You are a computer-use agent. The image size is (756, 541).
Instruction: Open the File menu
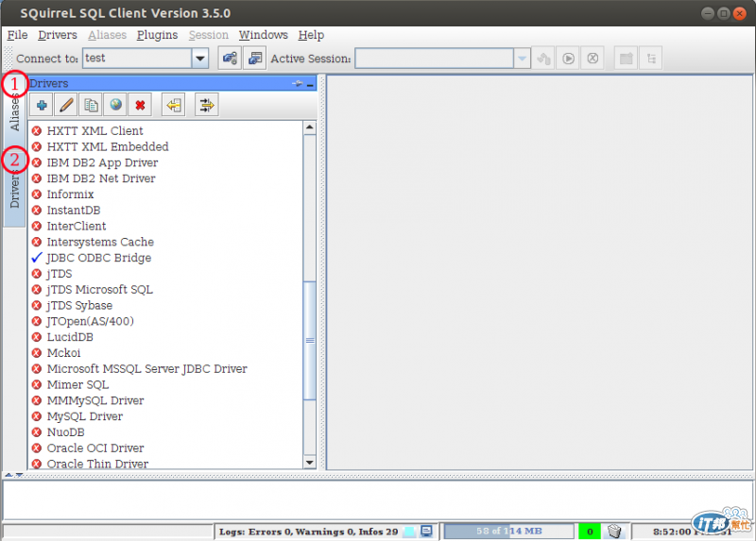(17, 35)
